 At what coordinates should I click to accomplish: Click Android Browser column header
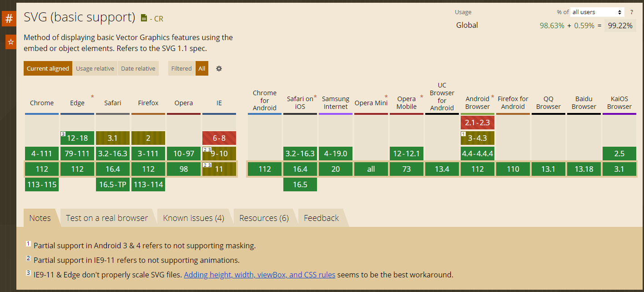478,102
